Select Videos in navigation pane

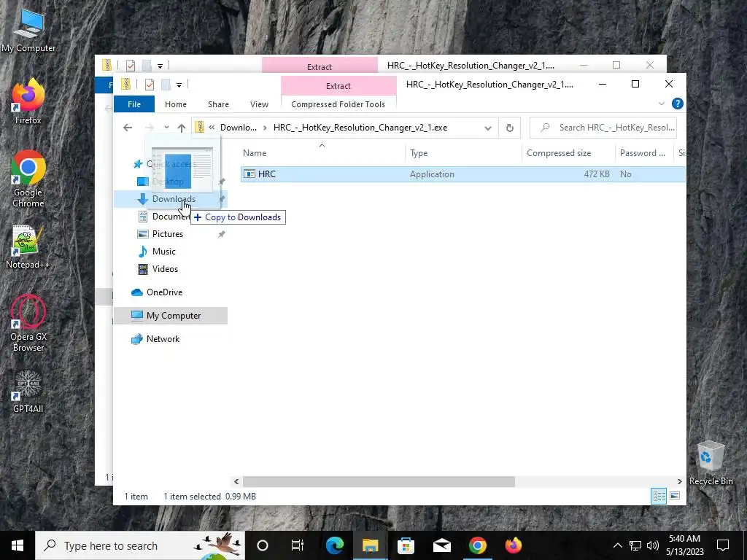(x=165, y=269)
